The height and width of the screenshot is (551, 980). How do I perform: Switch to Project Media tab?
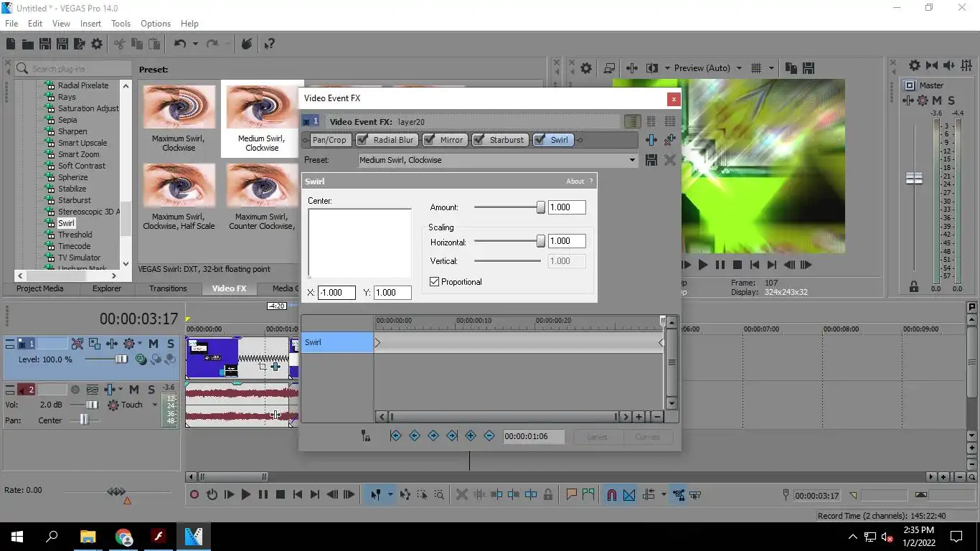(x=40, y=288)
